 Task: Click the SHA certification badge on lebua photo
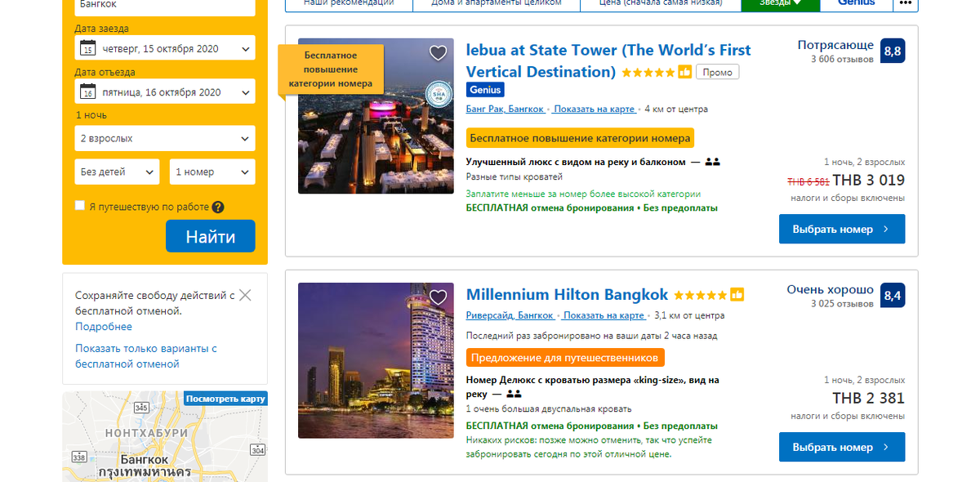point(438,95)
